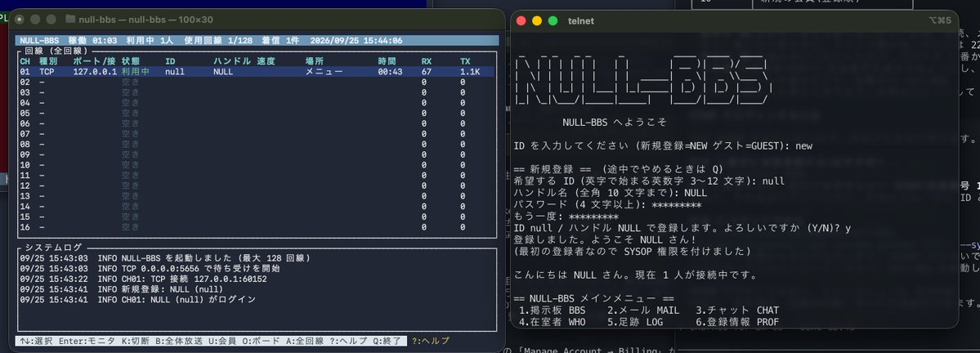Image resolution: width=980 pixels, height=353 pixels.
Task: Click the Enter:モニタ hint in bottom bar
Action: click(x=87, y=341)
